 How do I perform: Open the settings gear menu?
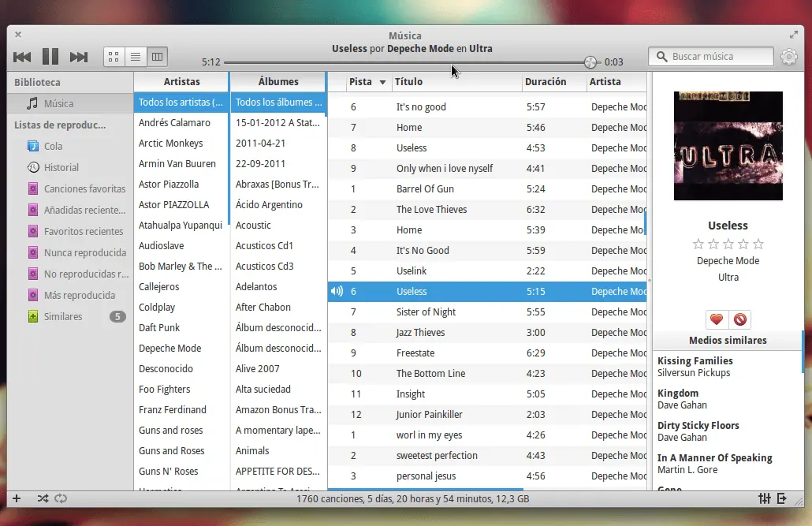pyautogui.click(x=788, y=57)
